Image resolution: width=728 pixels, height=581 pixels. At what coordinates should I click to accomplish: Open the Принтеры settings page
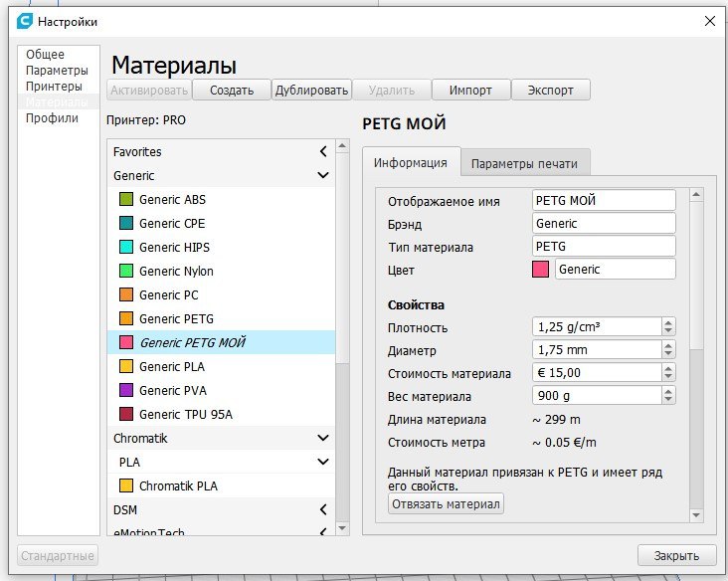(x=54, y=86)
